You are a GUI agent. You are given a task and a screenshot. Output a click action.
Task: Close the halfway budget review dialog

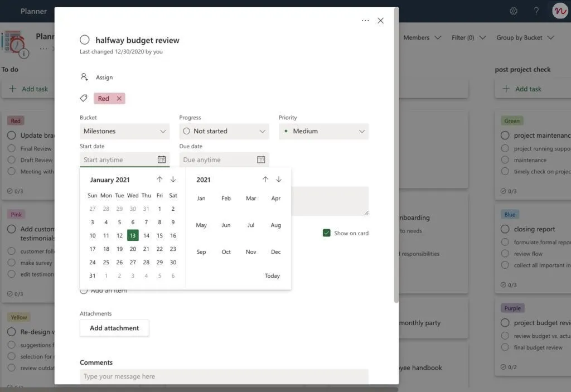coord(380,21)
